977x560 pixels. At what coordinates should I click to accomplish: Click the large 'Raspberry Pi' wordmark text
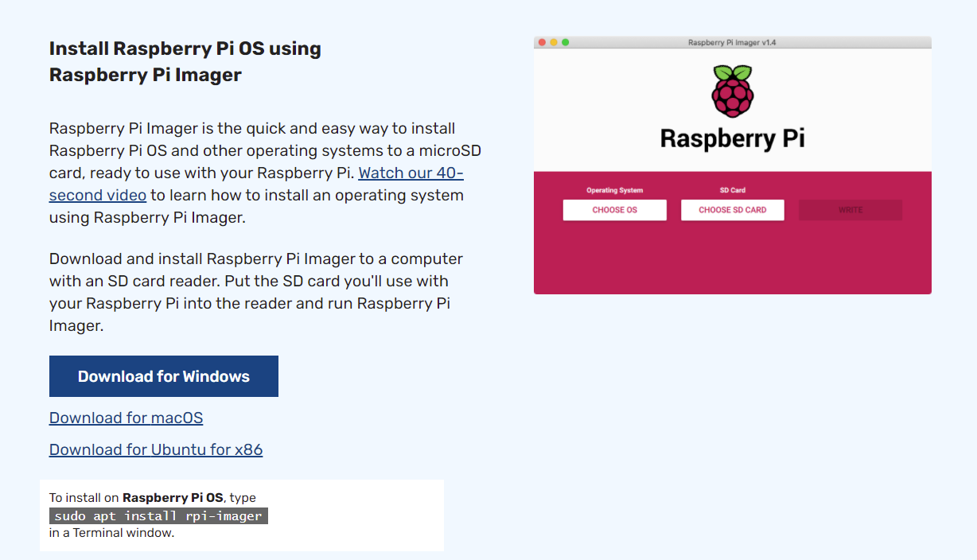tap(732, 138)
